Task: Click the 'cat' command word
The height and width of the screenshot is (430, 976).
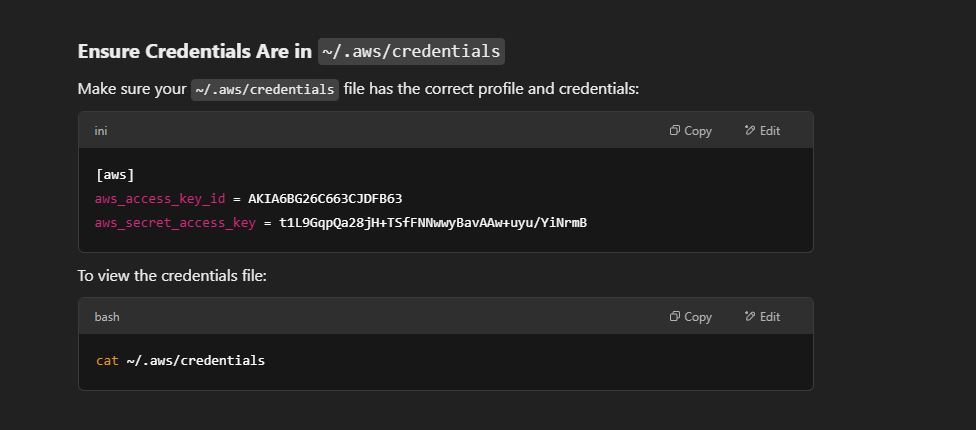Action: click(107, 360)
